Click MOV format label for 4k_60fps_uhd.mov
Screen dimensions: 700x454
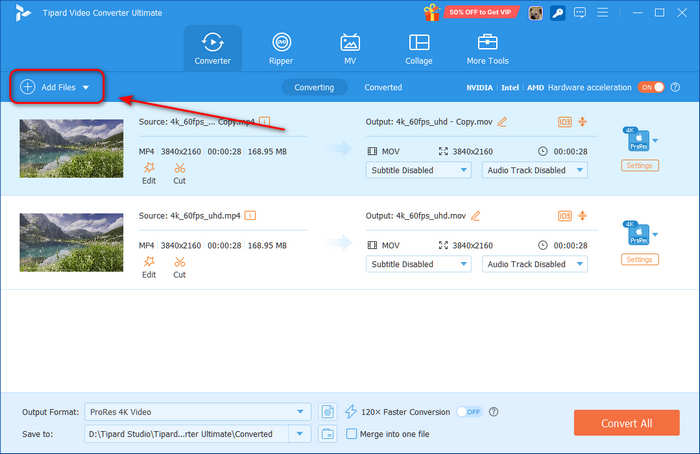pyautogui.click(x=391, y=245)
